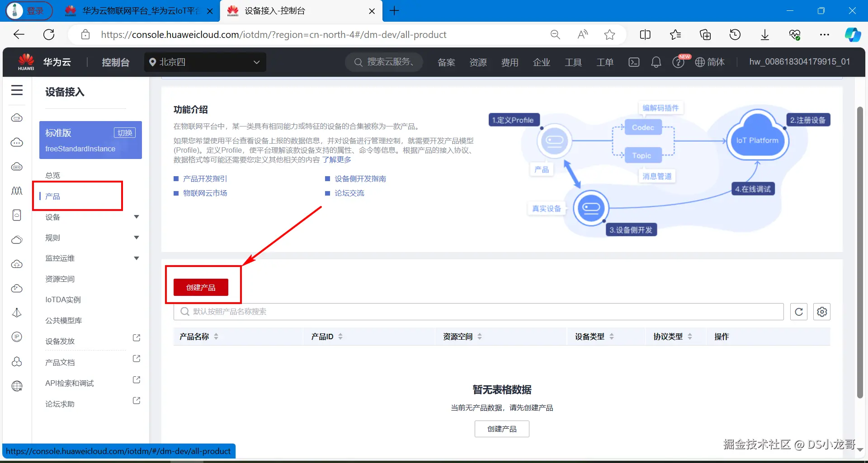Expand the 监控运维 sidebar menu

click(x=137, y=258)
